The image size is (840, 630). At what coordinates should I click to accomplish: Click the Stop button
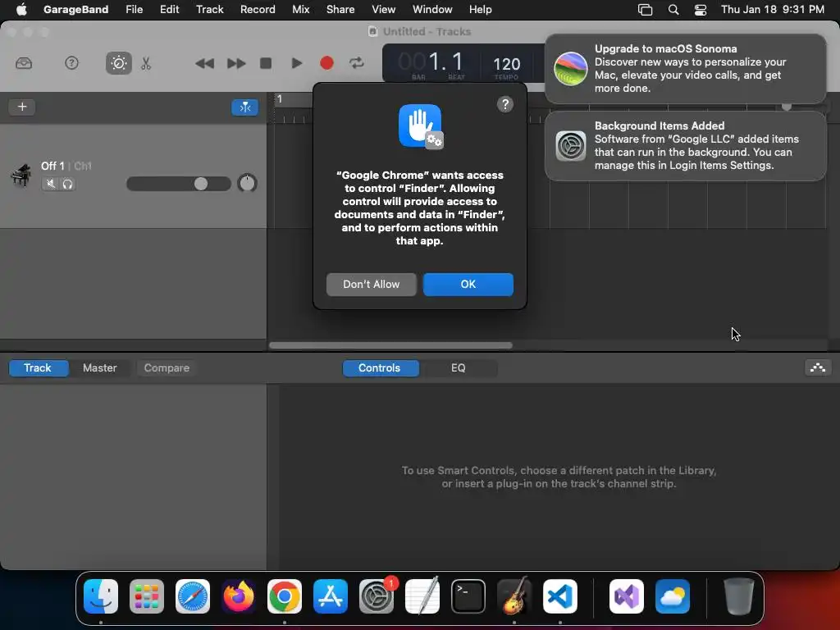(x=266, y=63)
